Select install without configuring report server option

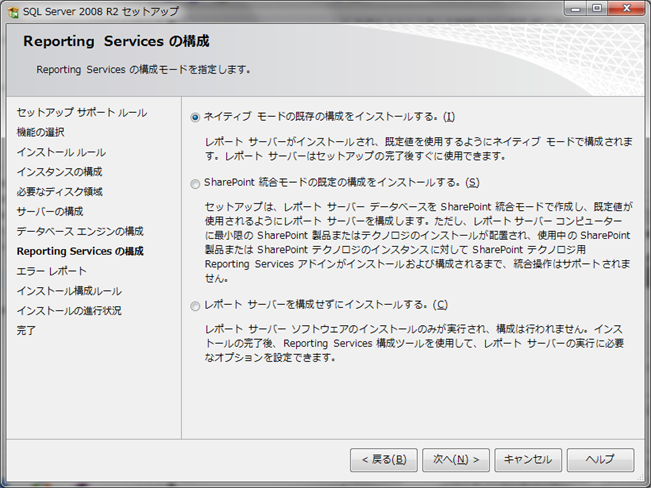(x=195, y=306)
